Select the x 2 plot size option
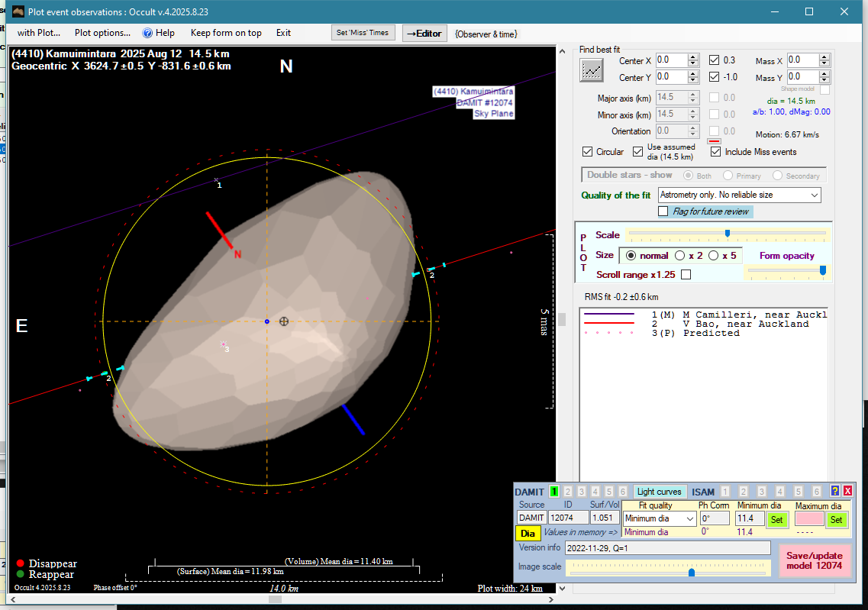868x610 pixels. pos(679,256)
